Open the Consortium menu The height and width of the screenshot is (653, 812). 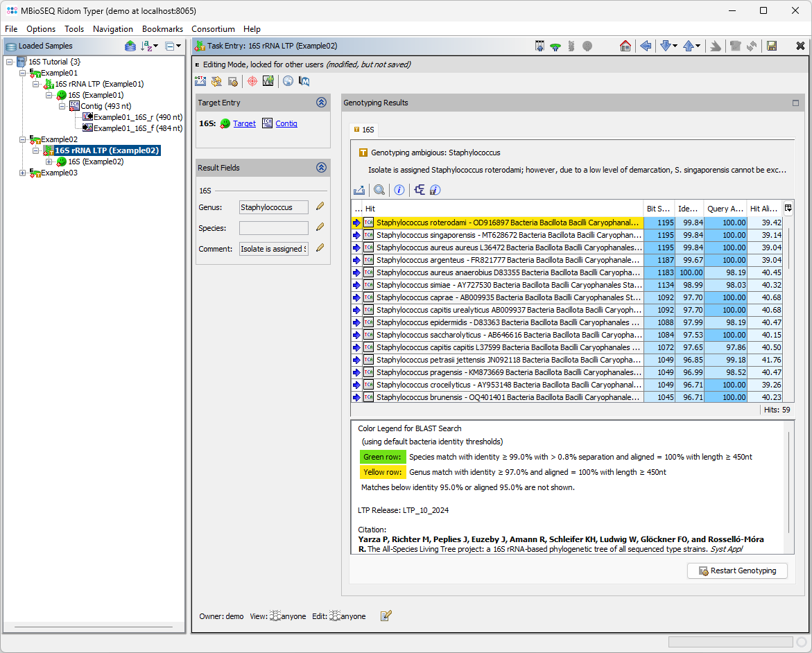(x=213, y=29)
